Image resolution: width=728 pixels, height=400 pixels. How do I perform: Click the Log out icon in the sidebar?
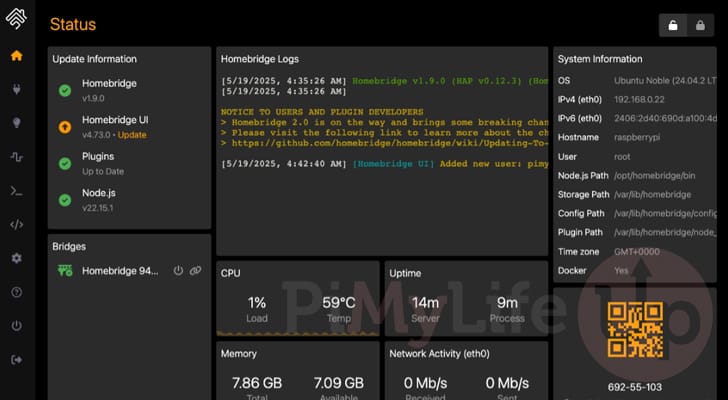click(17, 360)
